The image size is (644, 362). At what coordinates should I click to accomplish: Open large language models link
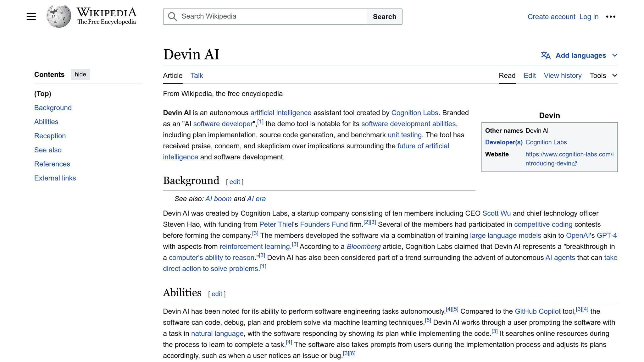[x=505, y=236]
